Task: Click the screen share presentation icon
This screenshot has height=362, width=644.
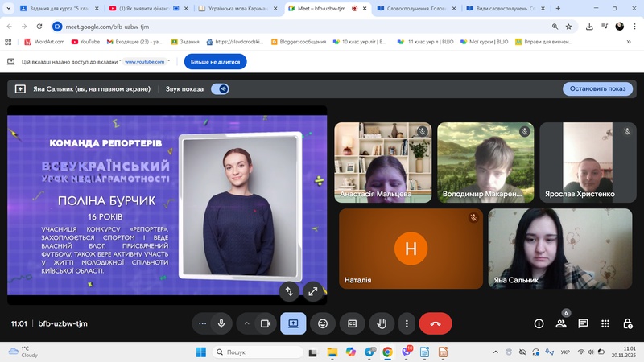Action: point(293,323)
